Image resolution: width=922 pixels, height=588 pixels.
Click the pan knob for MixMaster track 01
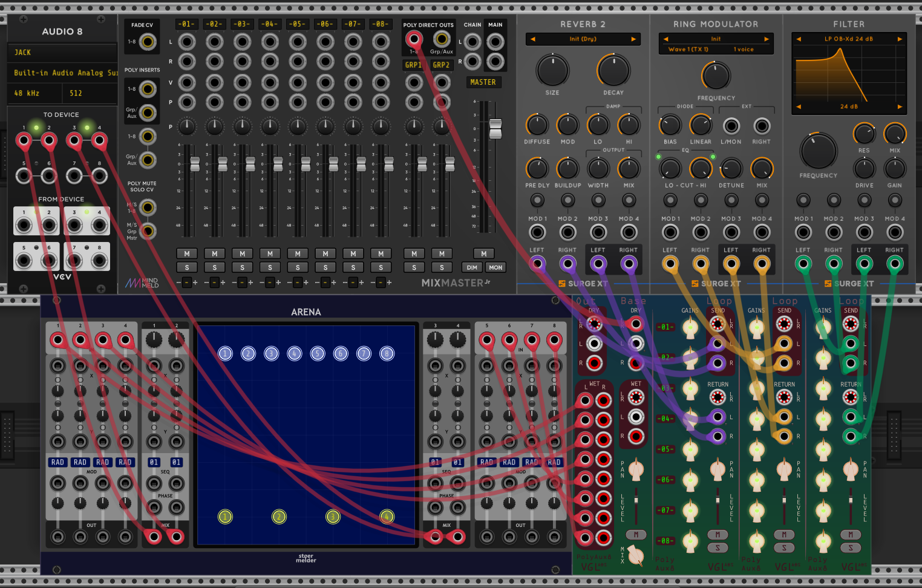coord(187,126)
